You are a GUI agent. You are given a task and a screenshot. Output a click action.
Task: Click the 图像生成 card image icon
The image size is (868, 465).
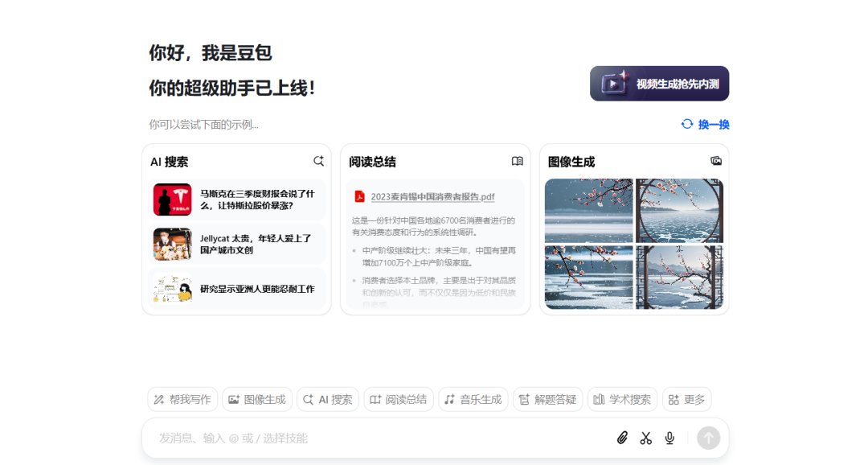(716, 161)
